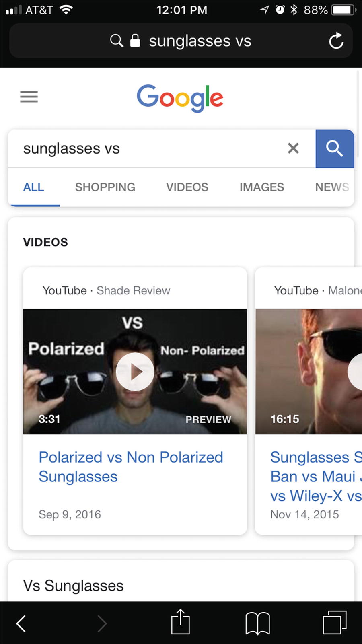362x644 pixels.
Task: Open Polarized vs Non Polarized Sunglasses link
Action: pos(131,467)
